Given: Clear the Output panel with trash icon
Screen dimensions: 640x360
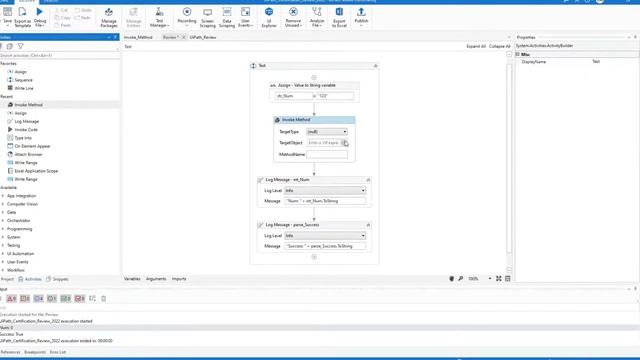Looking at the screenshot, I should click(x=104, y=299).
